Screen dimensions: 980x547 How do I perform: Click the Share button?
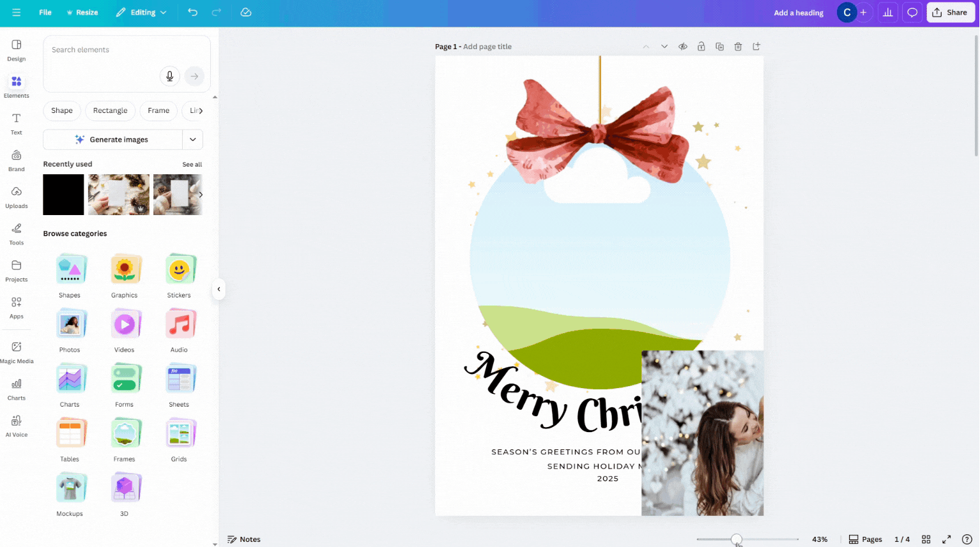(950, 12)
